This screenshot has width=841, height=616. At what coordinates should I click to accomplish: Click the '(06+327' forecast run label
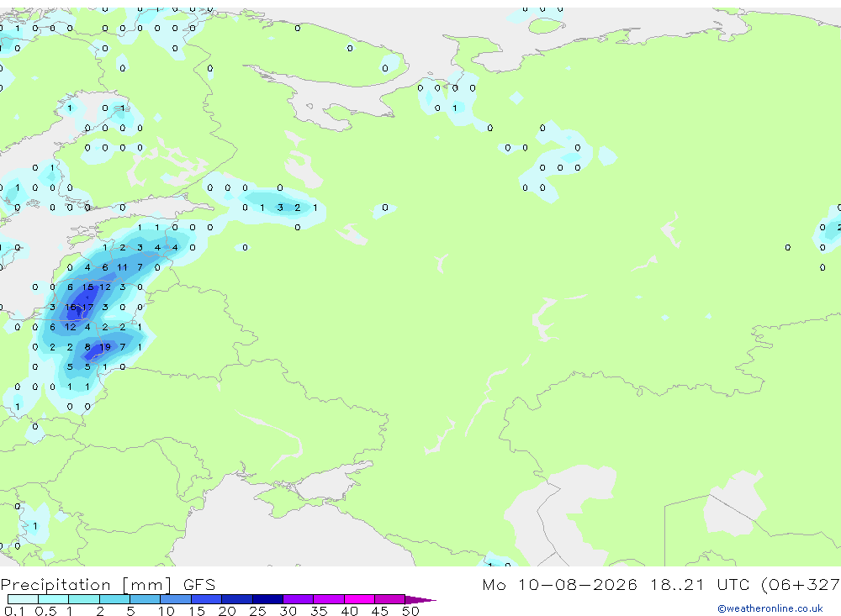coord(801,584)
